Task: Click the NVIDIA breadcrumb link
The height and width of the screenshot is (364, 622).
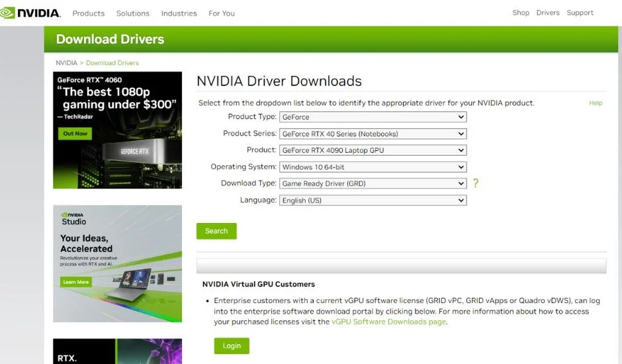Action: pyautogui.click(x=66, y=63)
